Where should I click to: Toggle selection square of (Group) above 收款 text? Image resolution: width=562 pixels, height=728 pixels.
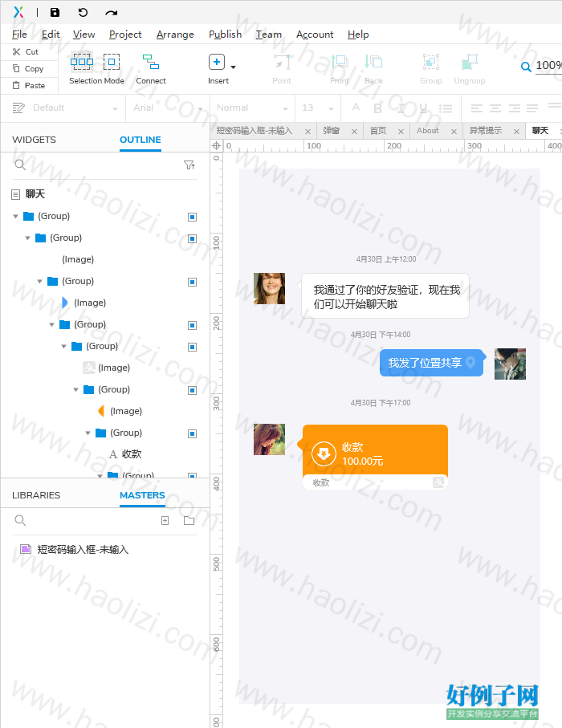click(x=193, y=433)
